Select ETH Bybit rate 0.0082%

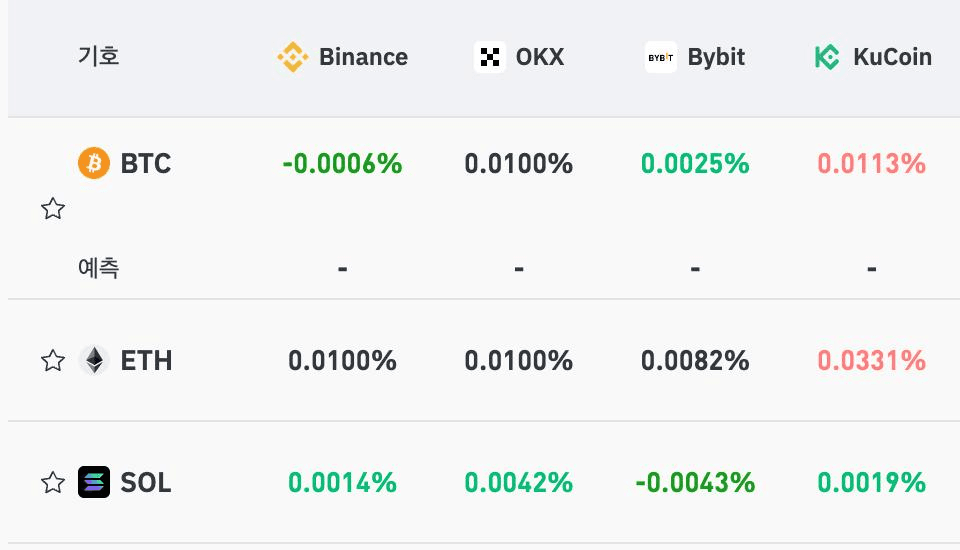click(x=695, y=360)
